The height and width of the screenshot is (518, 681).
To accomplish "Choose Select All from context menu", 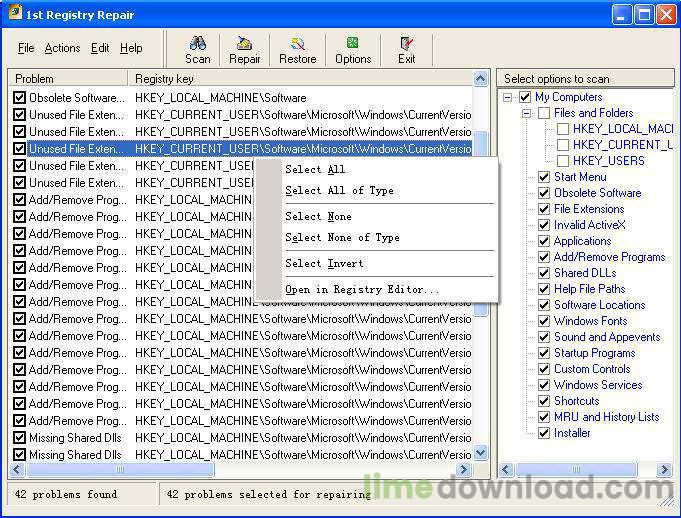I will (x=315, y=169).
